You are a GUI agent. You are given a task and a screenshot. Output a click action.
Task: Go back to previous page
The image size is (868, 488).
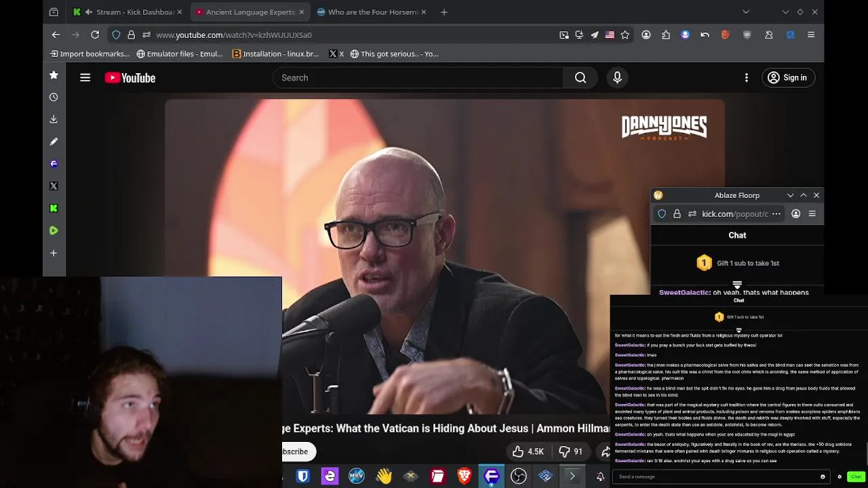pos(56,35)
